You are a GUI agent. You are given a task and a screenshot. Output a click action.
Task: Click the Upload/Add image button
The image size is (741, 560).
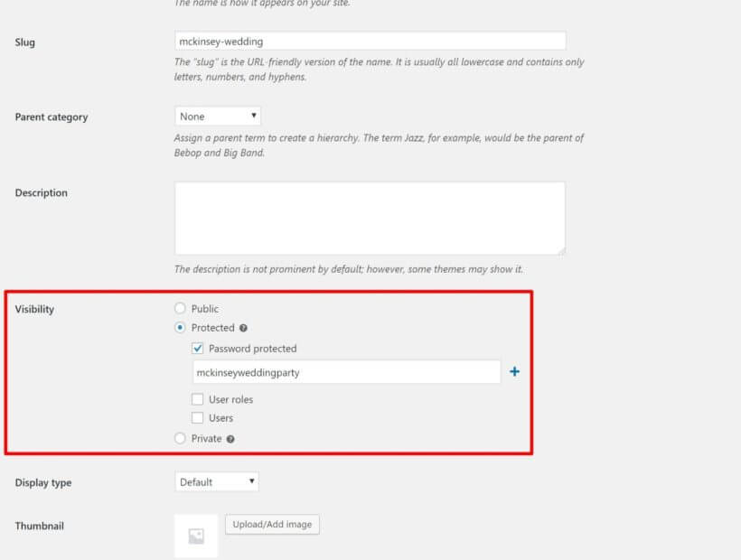pyautogui.click(x=272, y=524)
